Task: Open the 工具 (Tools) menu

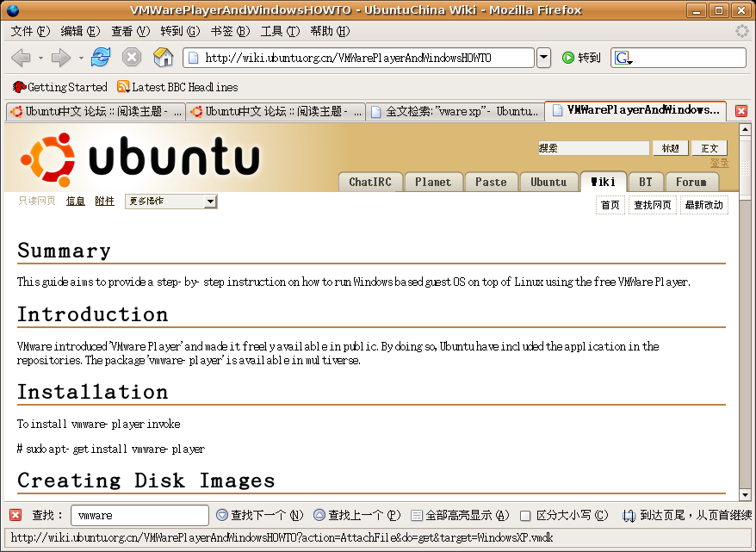Action: point(280,31)
